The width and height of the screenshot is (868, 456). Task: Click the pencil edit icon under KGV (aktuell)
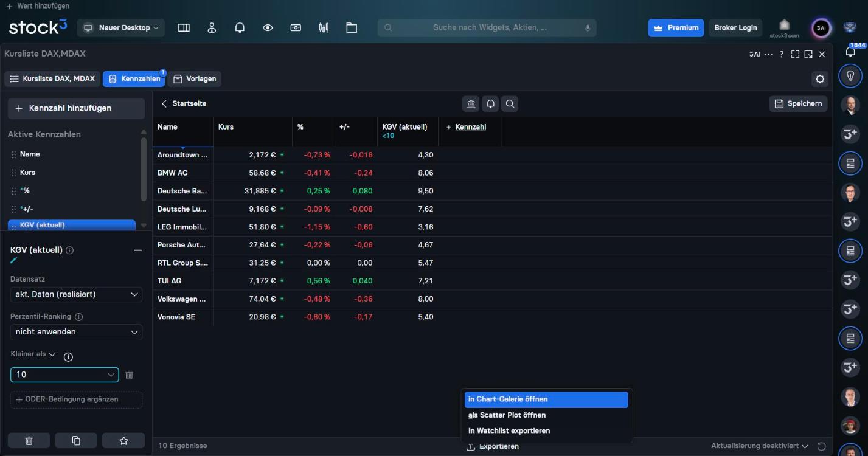(x=14, y=260)
